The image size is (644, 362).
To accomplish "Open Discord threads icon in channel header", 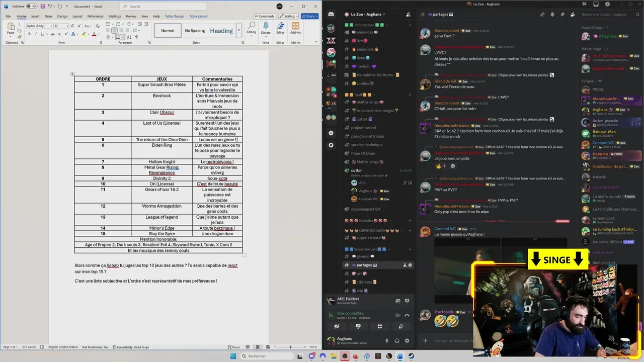I will (x=542, y=15).
